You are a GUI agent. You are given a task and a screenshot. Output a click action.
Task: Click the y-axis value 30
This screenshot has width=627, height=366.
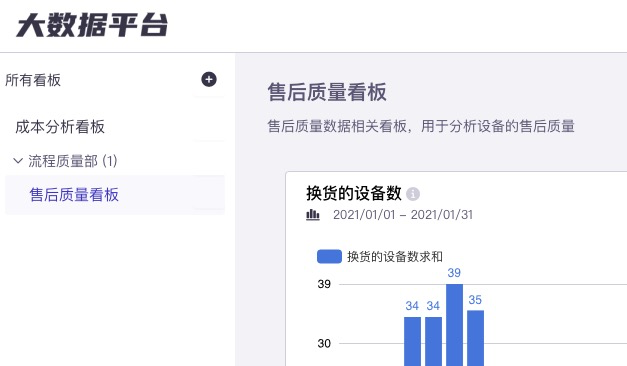(x=324, y=343)
